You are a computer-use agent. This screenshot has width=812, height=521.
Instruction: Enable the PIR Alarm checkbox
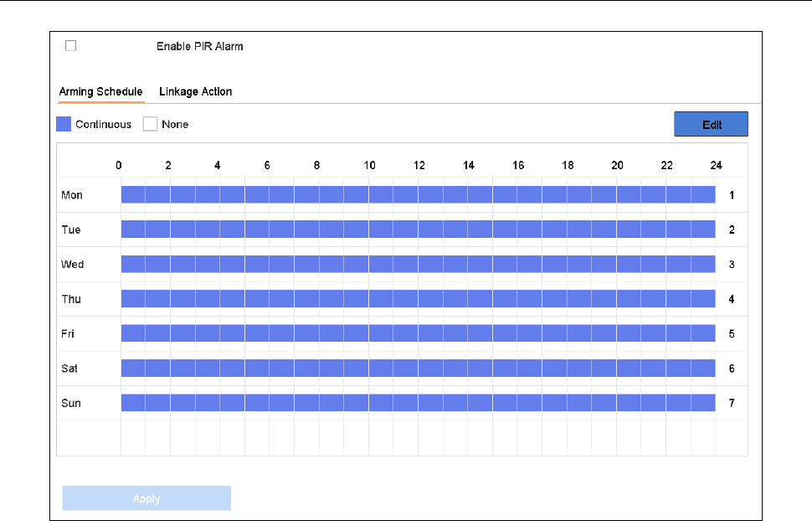coord(70,46)
